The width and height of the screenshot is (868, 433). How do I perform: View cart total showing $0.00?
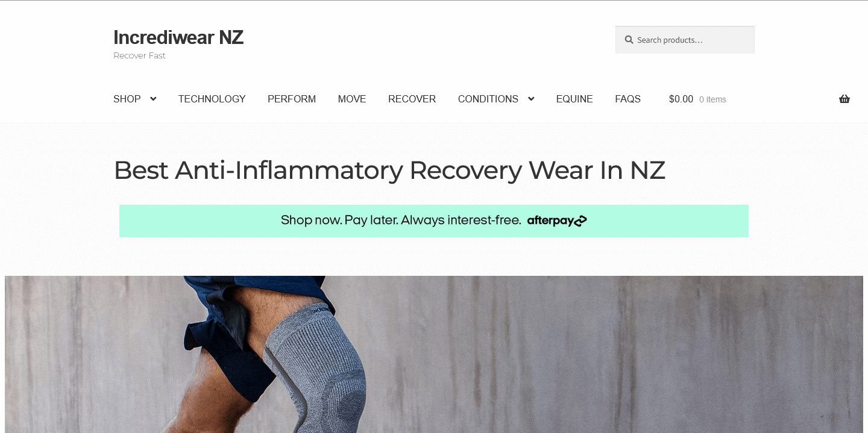(681, 99)
